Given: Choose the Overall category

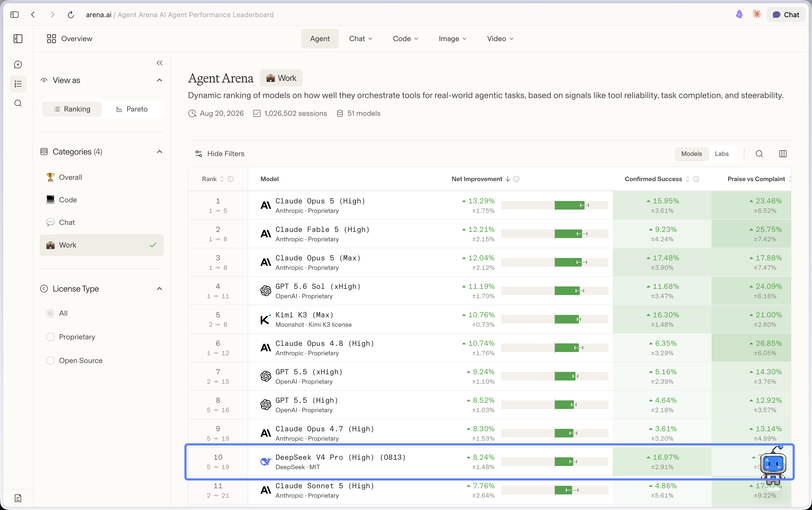Looking at the screenshot, I should point(102,177).
